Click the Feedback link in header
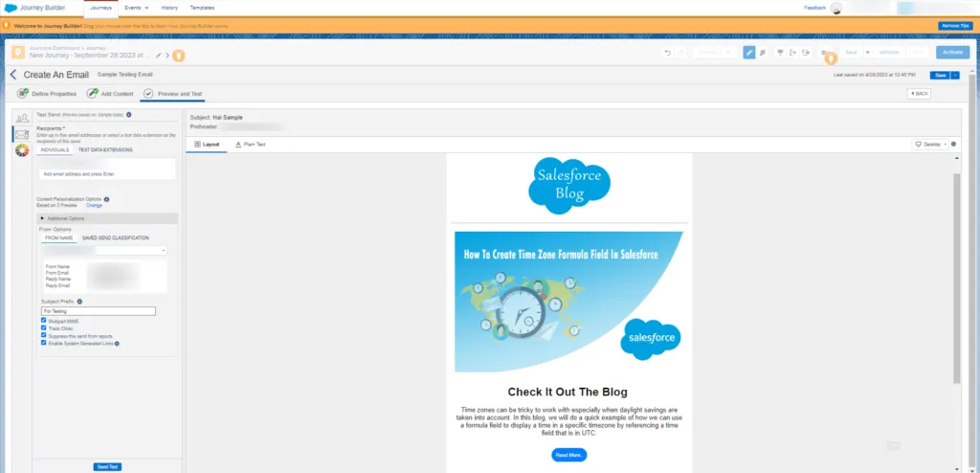Viewport: 980px width, 473px height. point(815,8)
